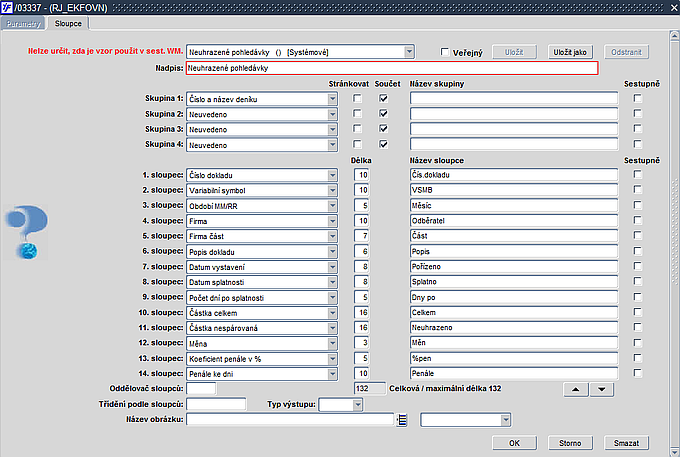This screenshot has height=457, width=680.
Task: Uncheck Součet for Skupina 1
Action: point(383,98)
